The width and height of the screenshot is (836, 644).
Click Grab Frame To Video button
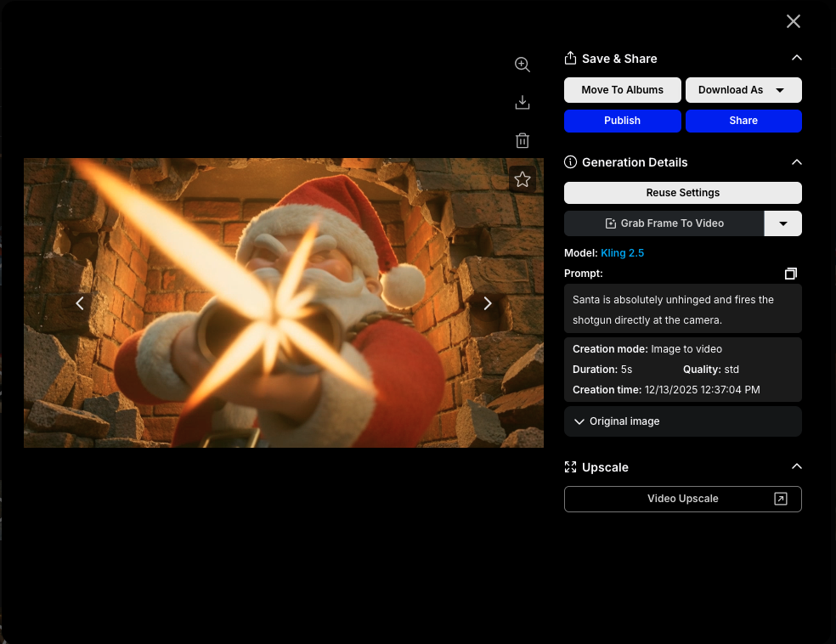(664, 223)
